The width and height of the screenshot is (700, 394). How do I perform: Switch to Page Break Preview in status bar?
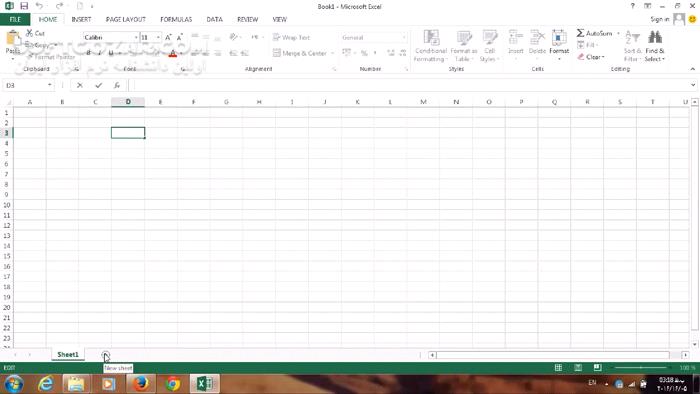[597, 368]
